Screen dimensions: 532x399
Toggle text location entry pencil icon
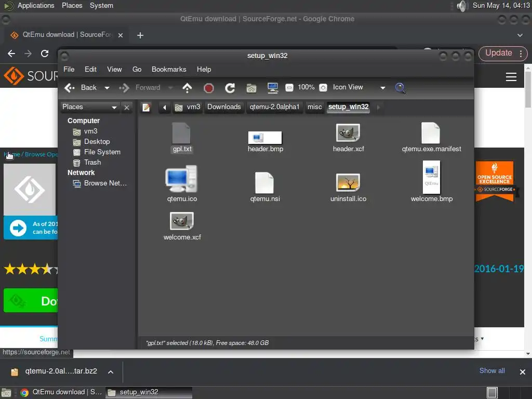click(146, 108)
